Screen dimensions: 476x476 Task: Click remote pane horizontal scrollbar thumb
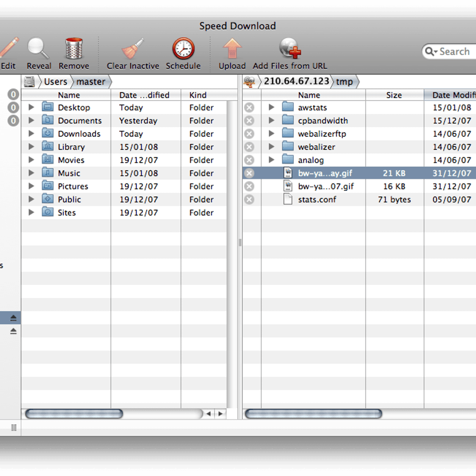(x=313, y=414)
